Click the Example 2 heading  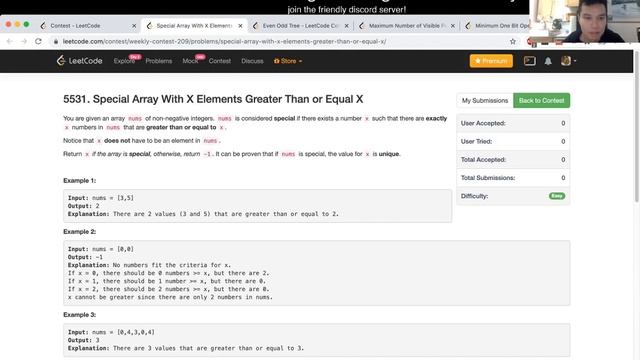pos(80,231)
